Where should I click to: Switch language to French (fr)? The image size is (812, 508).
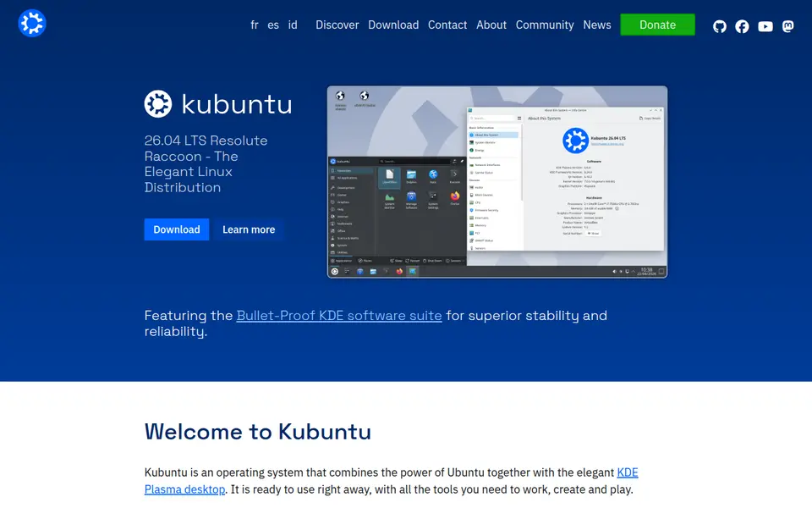pos(255,25)
